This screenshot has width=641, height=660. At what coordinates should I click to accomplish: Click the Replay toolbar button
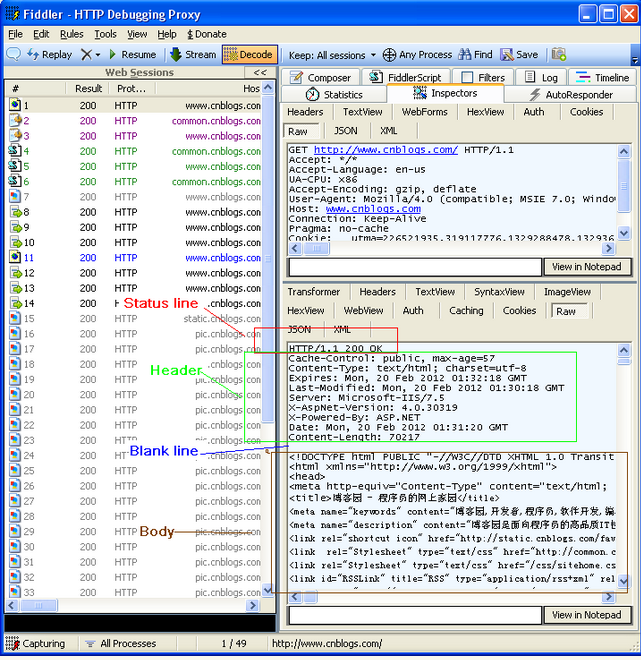48,55
